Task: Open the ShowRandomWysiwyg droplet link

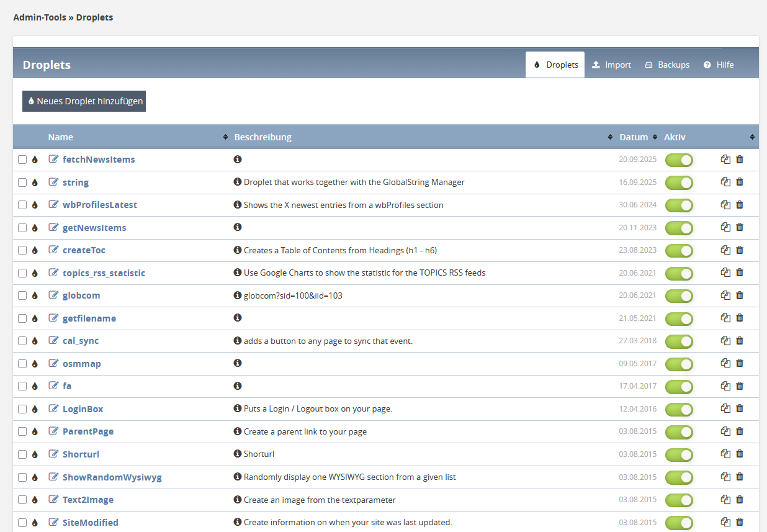Action: pyautogui.click(x=112, y=477)
